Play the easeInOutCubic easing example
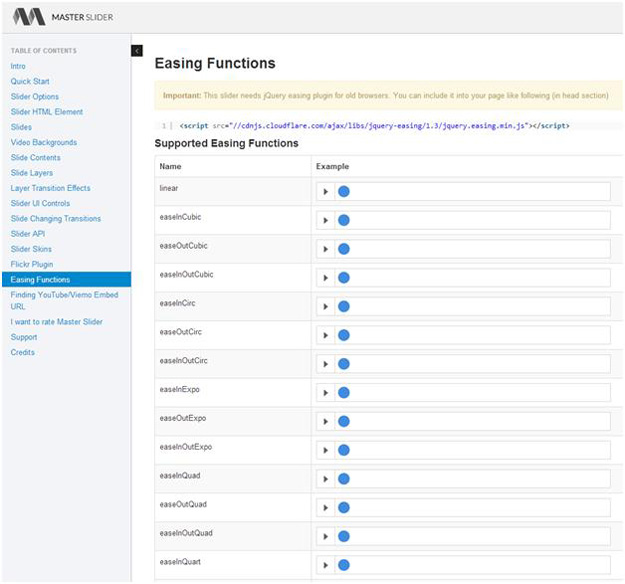The image size is (625, 584). 326,278
